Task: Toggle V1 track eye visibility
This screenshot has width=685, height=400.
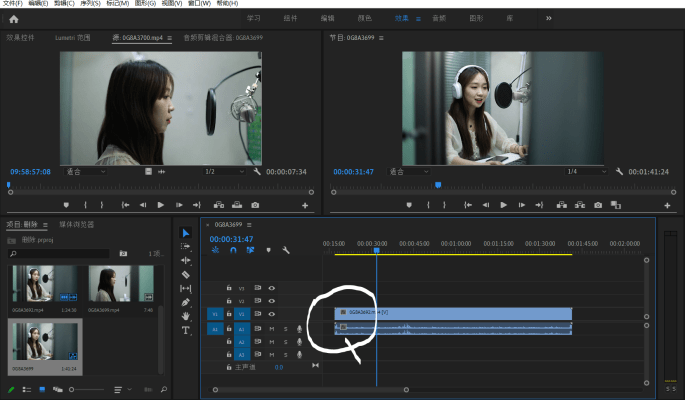Action: tap(271, 314)
